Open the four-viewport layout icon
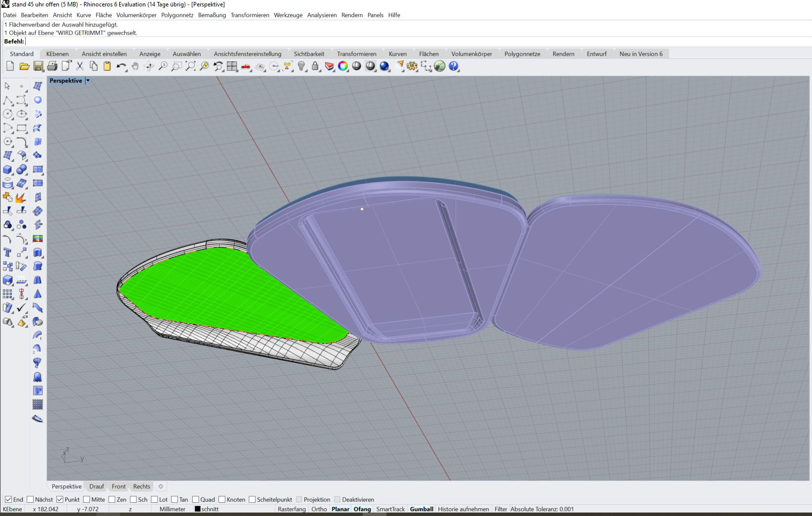 [x=232, y=66]
